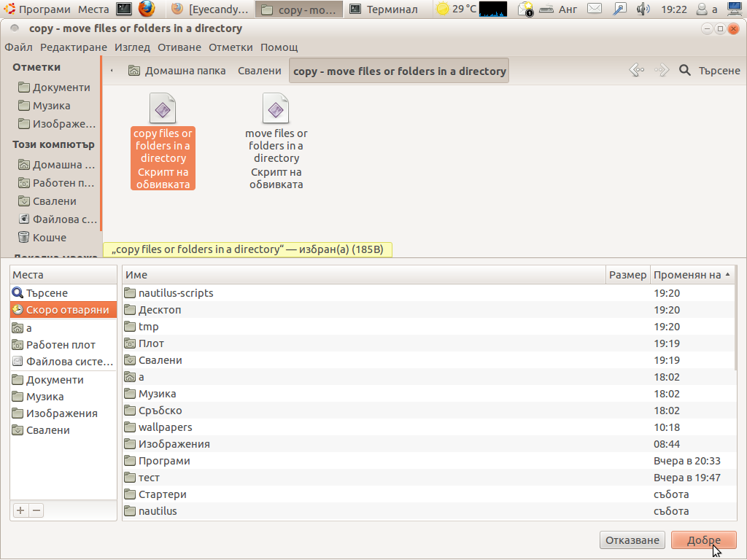Open terminal launcher icon in top panel
The width and height of the screenshot is (747, 560).
tap(124, 9)
